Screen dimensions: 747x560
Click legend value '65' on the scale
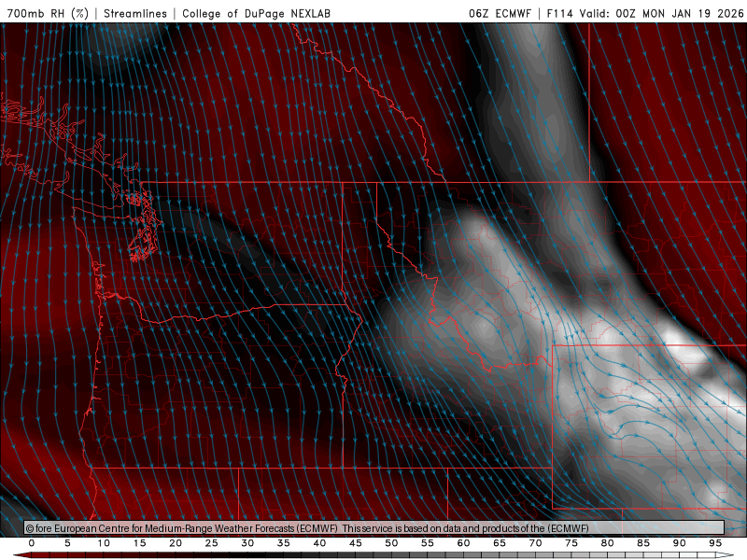click(x=500, y=543)
